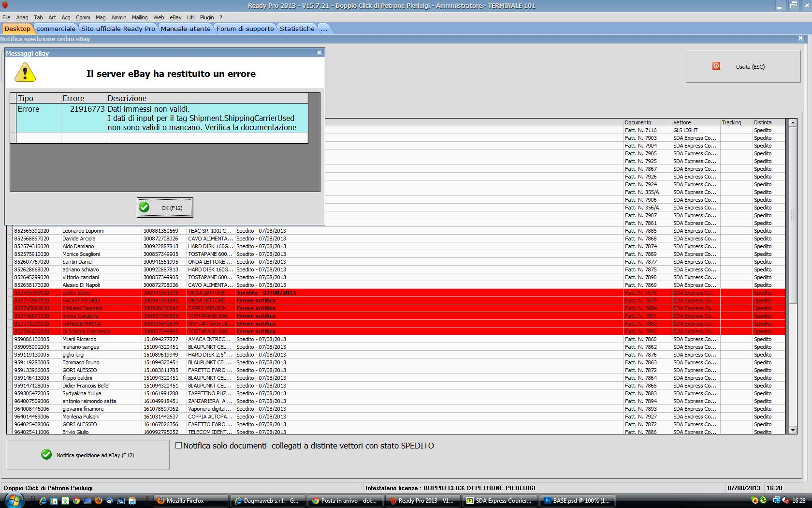
Task: Click the Ready Pro strawberry title icon
Action: click(5, 5)
